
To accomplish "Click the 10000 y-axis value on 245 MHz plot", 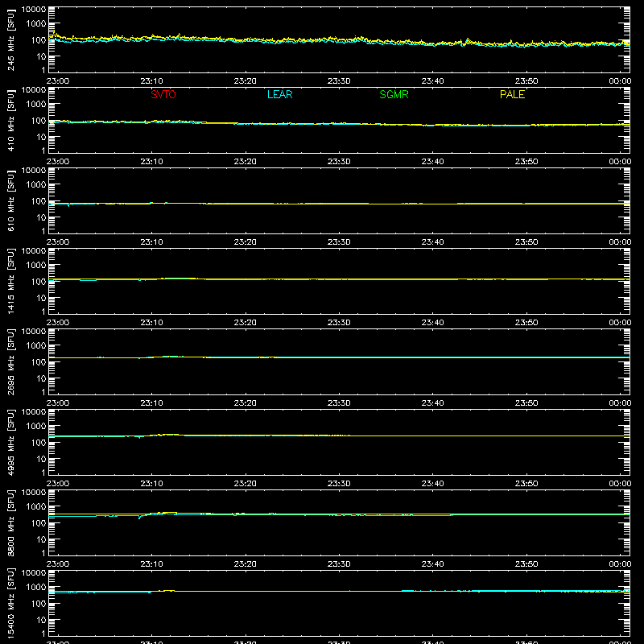I will tap(34, 10).
